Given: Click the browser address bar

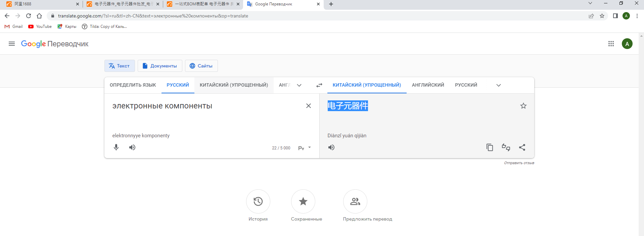Looking at the screenshot, I should click(x=316, y=16).
